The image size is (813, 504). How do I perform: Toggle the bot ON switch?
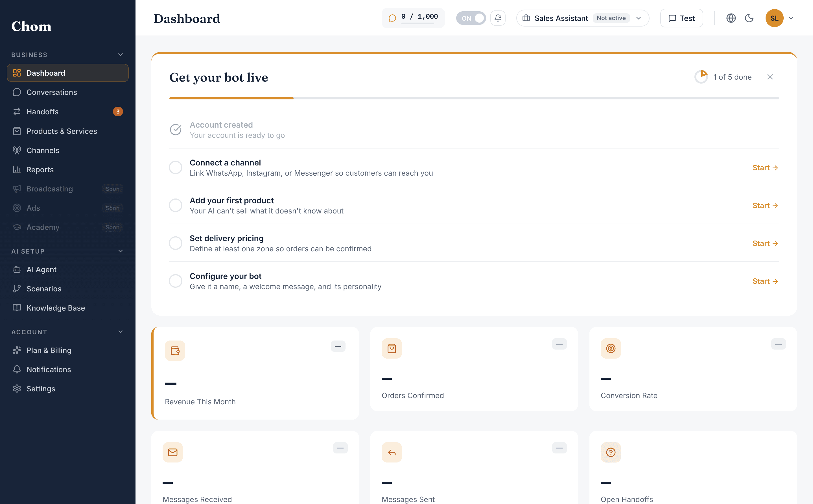[471, 18]
